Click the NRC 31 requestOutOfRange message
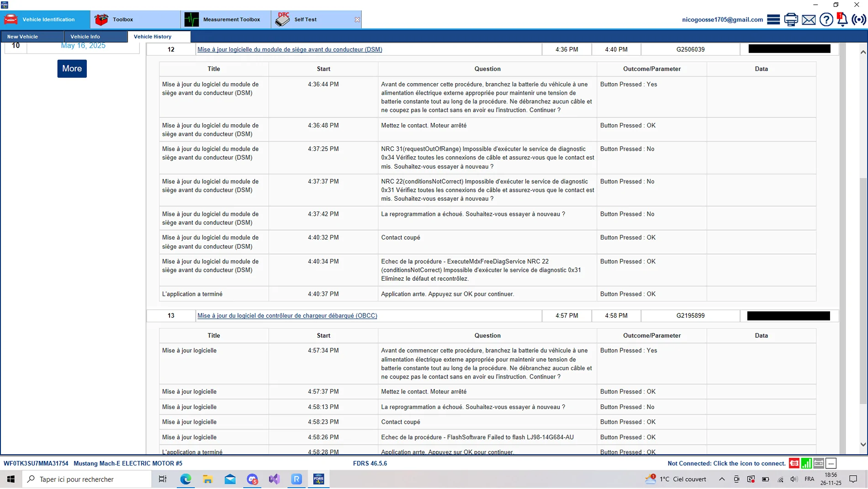 pos(487,158)
